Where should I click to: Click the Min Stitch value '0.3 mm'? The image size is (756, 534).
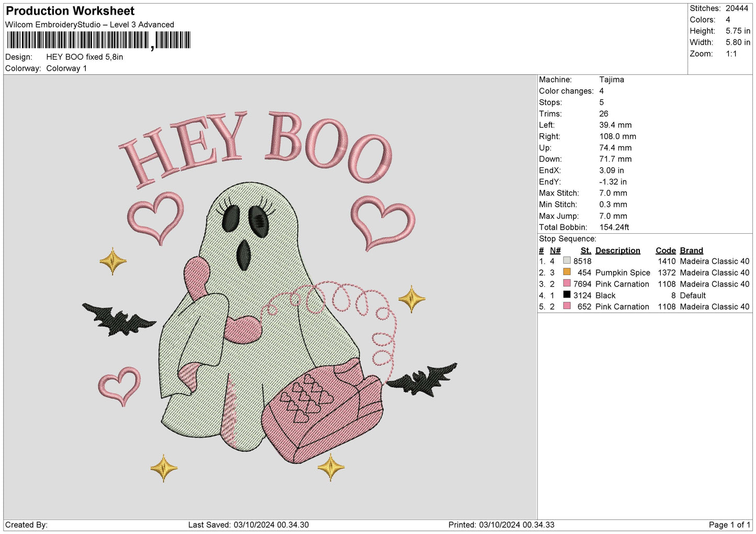pyautogui.click(x=613, y=204)
